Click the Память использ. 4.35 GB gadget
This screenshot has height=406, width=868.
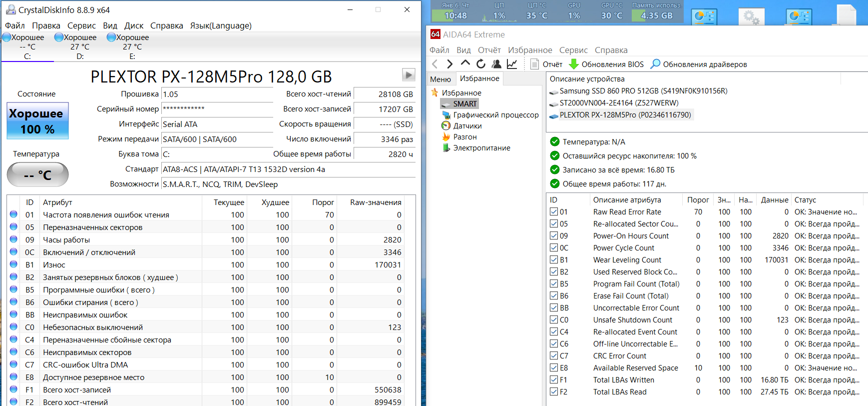click(x=657, y=11)
